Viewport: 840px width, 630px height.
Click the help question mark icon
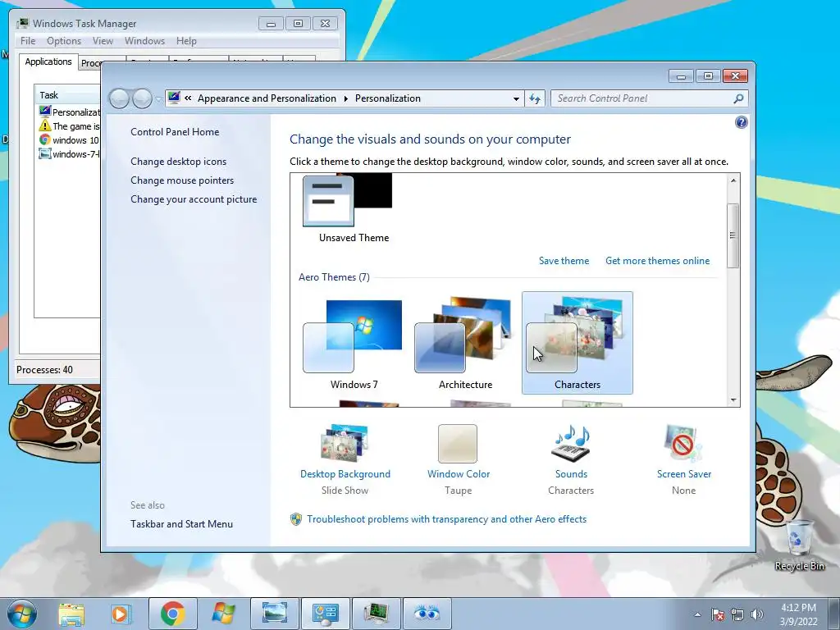click(741, 123)
